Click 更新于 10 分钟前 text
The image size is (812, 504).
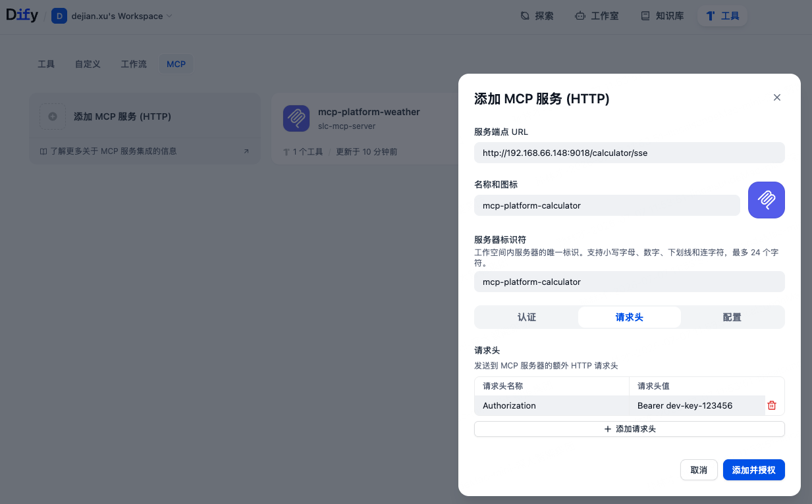(367, 152)
